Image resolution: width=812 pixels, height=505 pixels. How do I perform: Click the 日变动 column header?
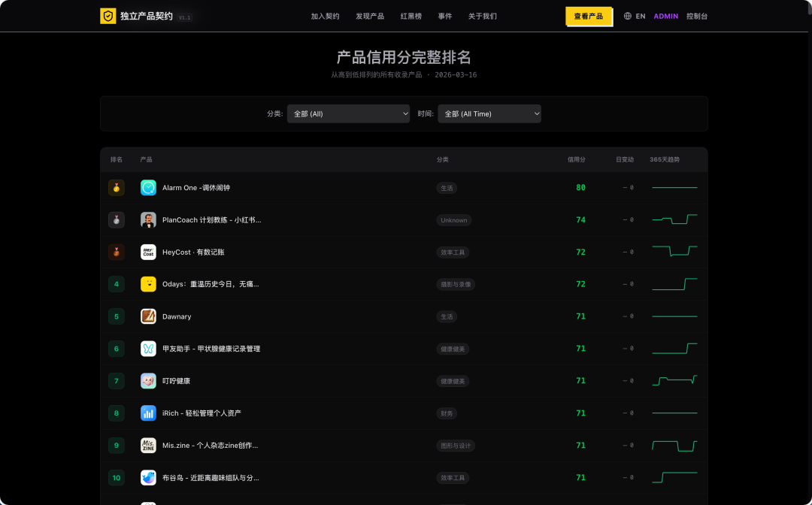[x=625, y=159]
